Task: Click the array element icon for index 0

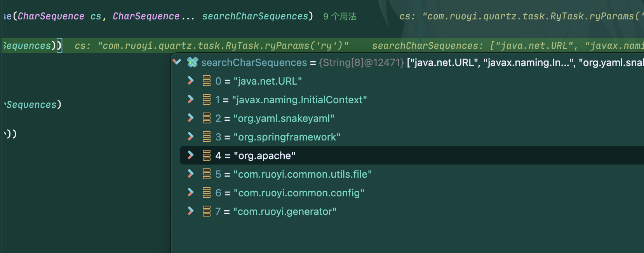Action: (207, 81)
